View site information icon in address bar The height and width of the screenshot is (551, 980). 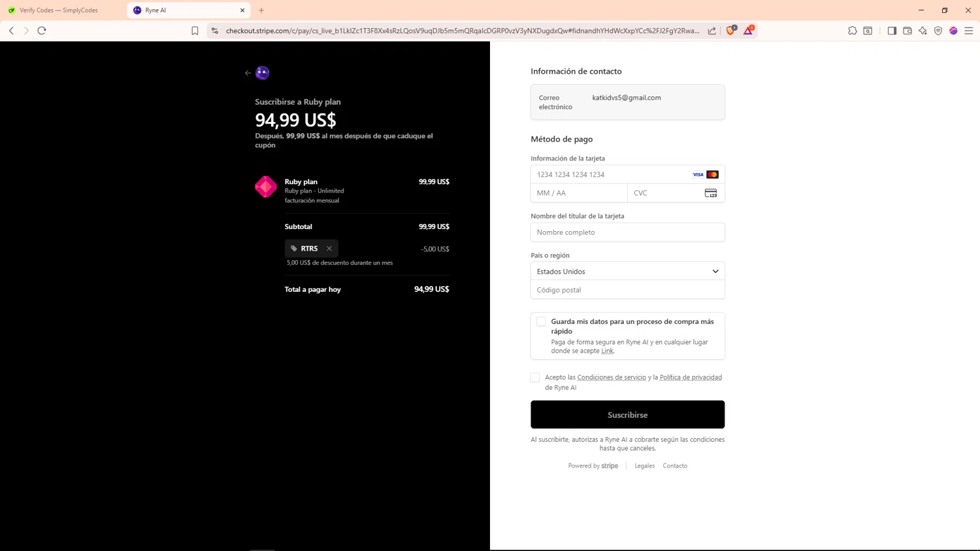(215, 31)
